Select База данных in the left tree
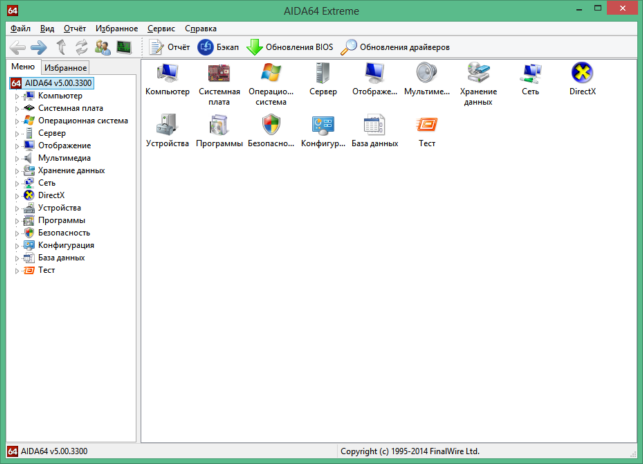Viewport: 643px width, 464px height. (x=62, y=258)
